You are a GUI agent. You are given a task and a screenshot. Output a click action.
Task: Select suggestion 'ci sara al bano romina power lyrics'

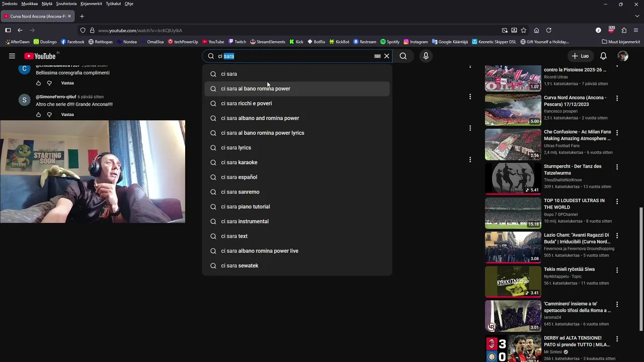click(x=297, y=133)
